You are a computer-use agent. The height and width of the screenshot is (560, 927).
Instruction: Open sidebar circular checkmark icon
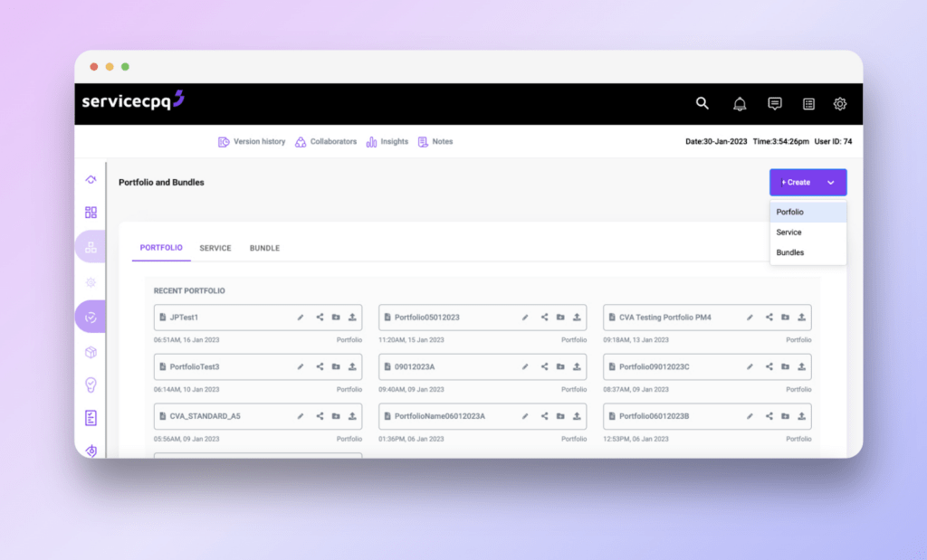point(91,318)
